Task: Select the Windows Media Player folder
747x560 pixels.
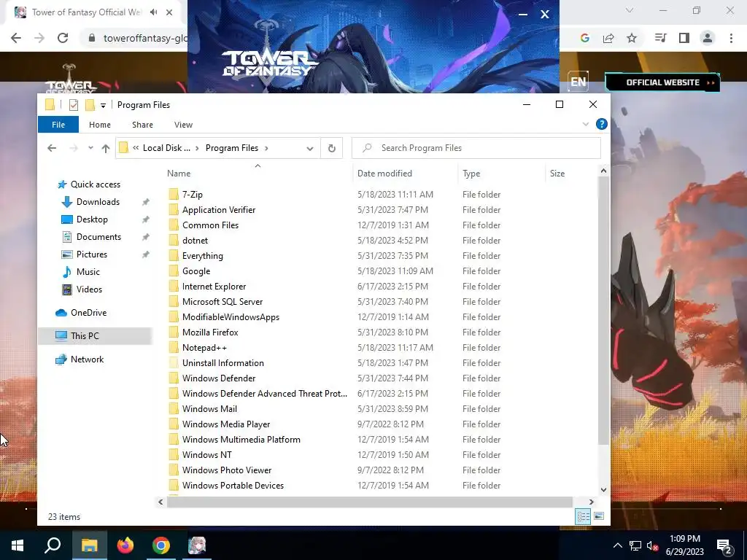Action: tap(226, 424)
